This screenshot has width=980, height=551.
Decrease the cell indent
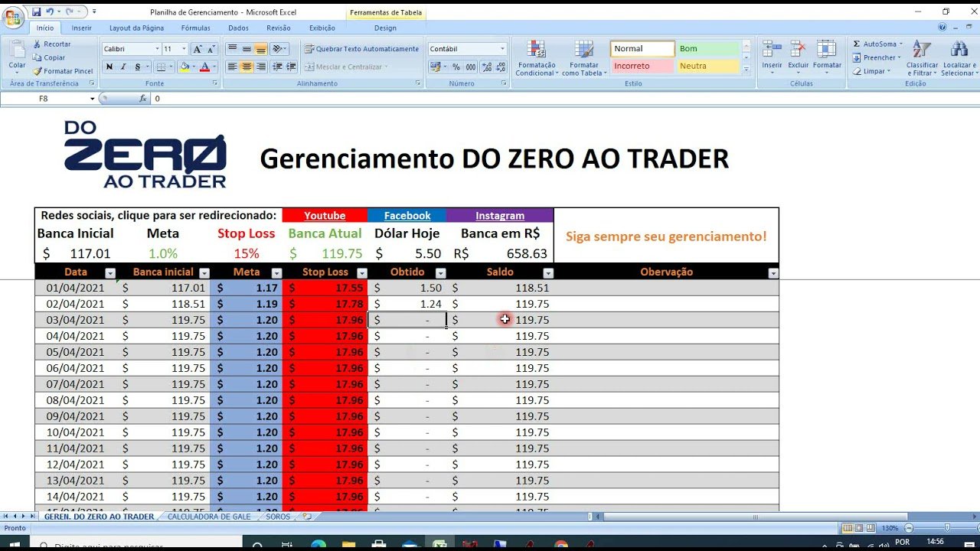(278, 67)
